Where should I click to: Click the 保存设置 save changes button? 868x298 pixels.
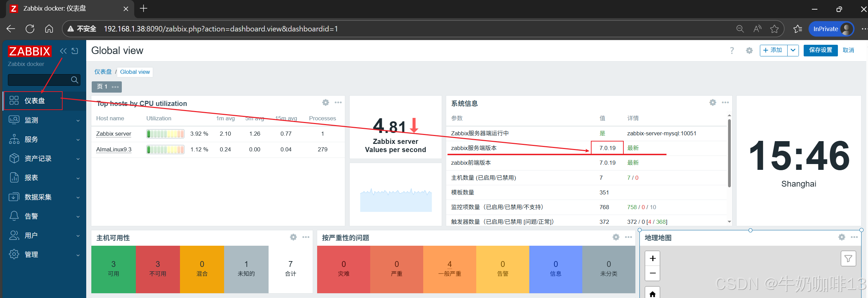[820, 50]
